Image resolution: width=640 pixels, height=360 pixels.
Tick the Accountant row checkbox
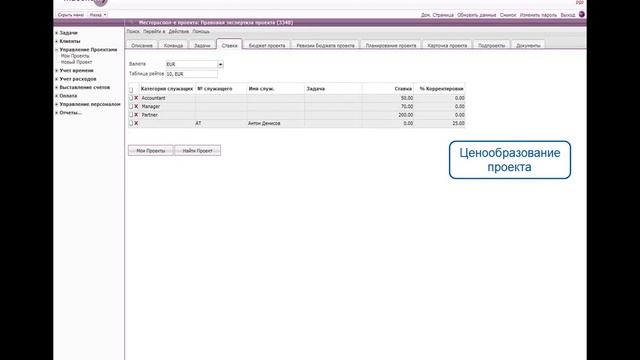coord(131,98)
